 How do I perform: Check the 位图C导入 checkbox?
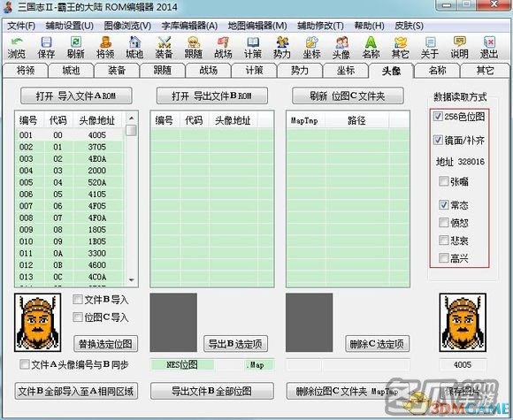78,317
